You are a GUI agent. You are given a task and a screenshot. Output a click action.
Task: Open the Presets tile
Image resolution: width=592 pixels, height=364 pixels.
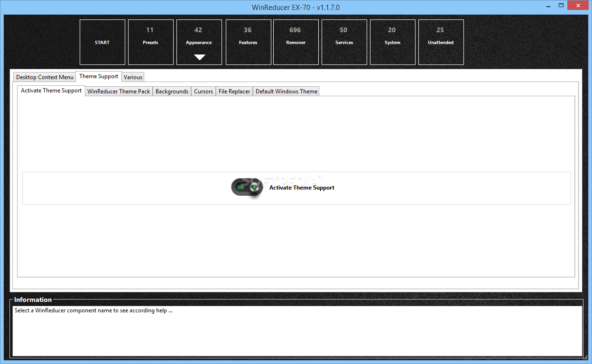(151, 42)
